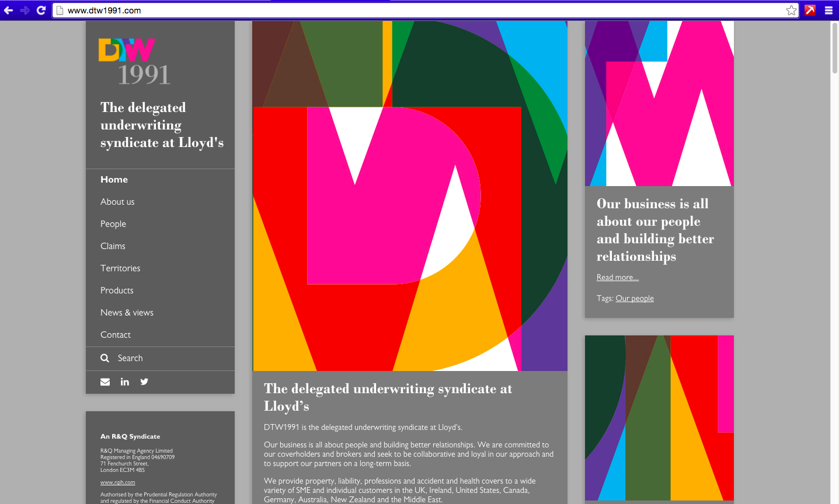Click the main article heading about Lloyd's
Image resolution: width=839 pixels, height=504 pixels.
coord(388,397)
